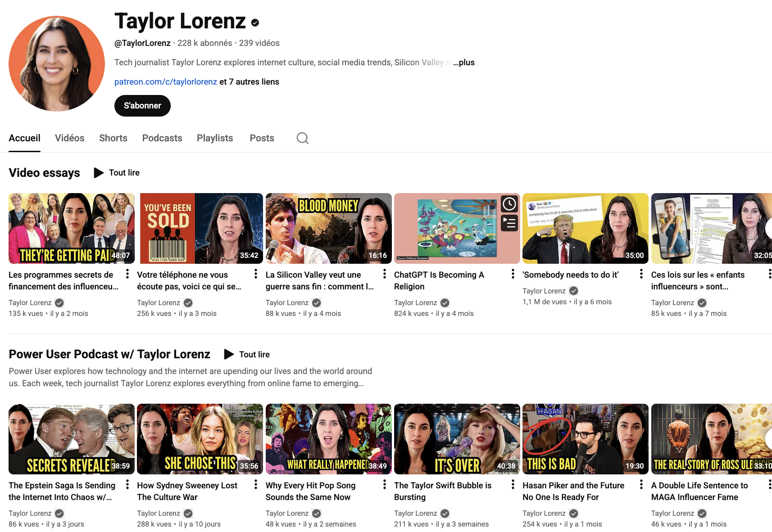Play all Video essays with Tout lire
The image size is (772, 532).
click(x=117, y=173)
